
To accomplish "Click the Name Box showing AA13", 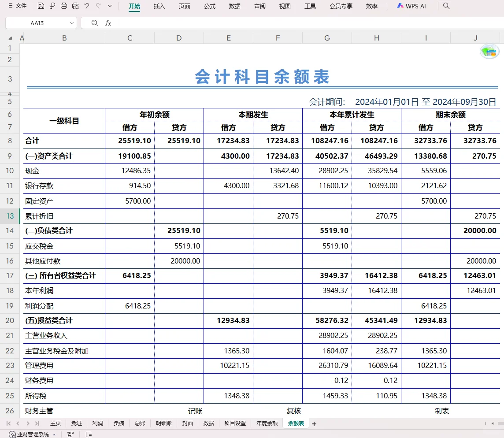I will tap(37, 23).
